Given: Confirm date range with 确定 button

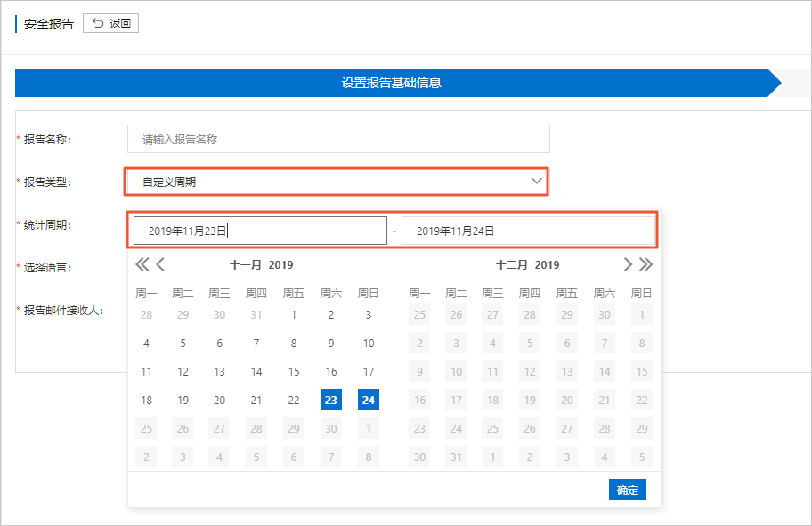Looking at the screenshot, I should pyautogui.click(x=627, y=490).
